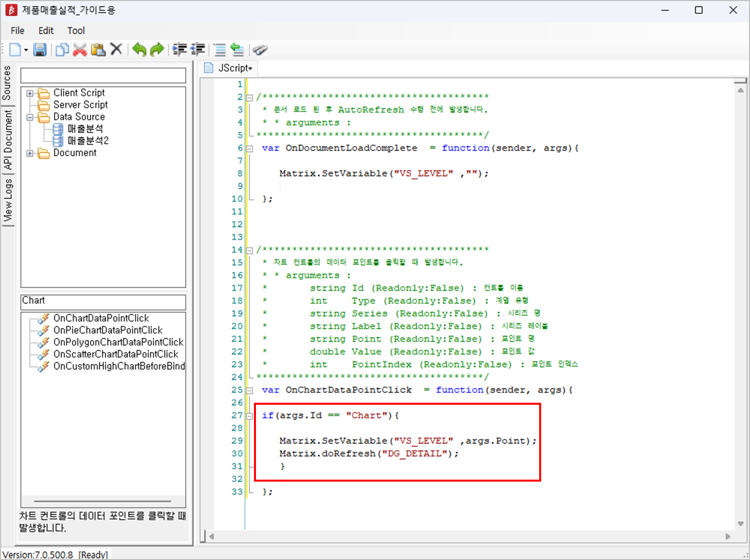Select the OnChartDataPointClick event
Screen dimensions: 750x560
pyautogui.click(x=101, y=318)
